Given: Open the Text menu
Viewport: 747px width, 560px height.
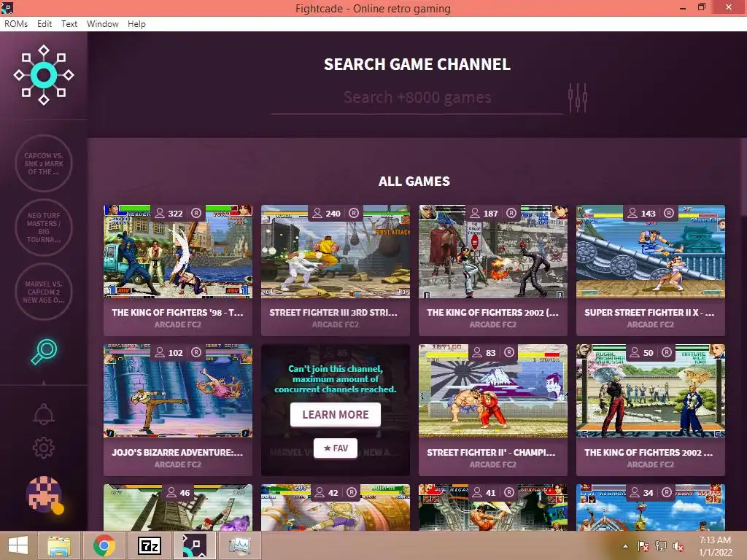Looking at the screenshot, I should pos(69,24).
